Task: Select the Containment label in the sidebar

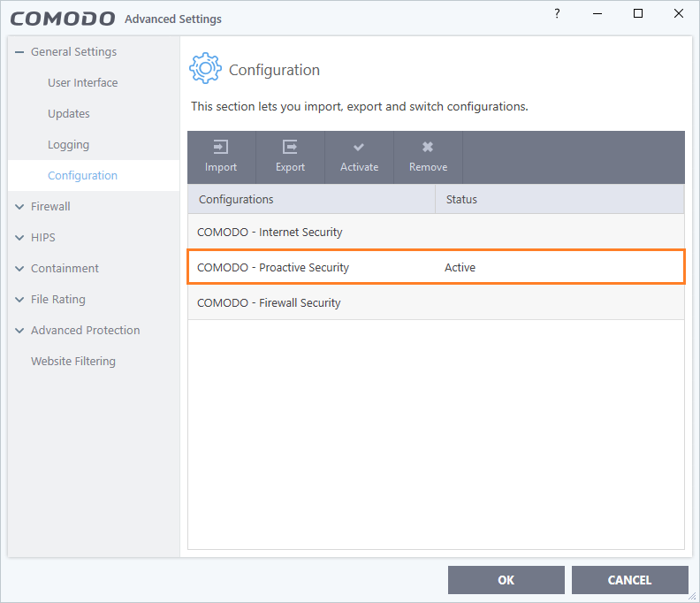Action: pyautogui.click(x=65, y=269)
